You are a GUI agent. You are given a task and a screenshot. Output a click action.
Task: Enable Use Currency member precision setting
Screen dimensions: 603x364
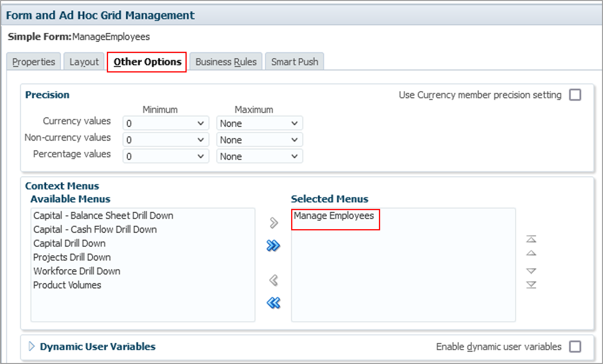[x=575, y=95]
